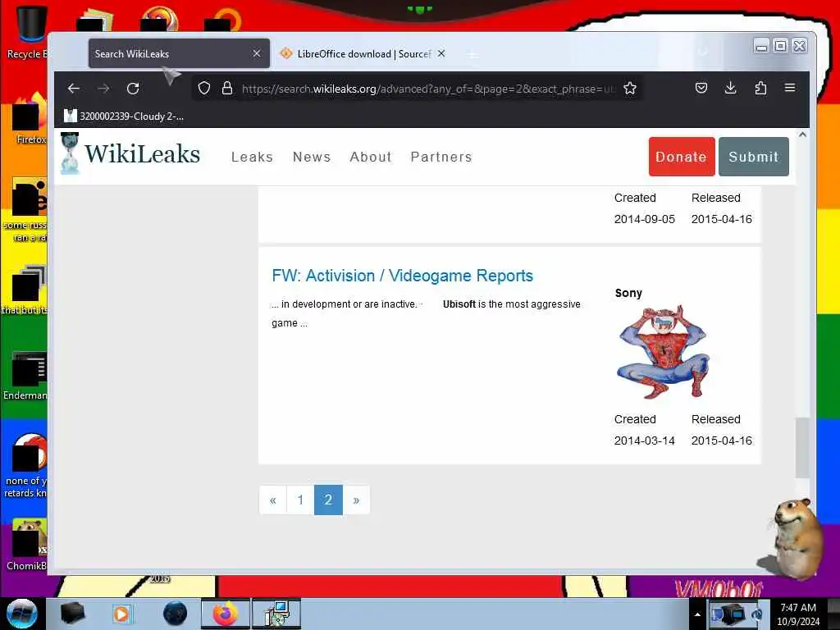The height and width of the screenshot is (630, 840).
Task: Click the 2014-09-05 created date
Action: 645,219
